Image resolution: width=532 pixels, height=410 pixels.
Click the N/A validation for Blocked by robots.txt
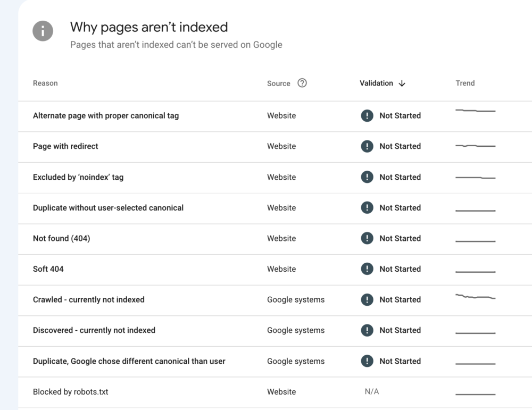coord(371,392)
